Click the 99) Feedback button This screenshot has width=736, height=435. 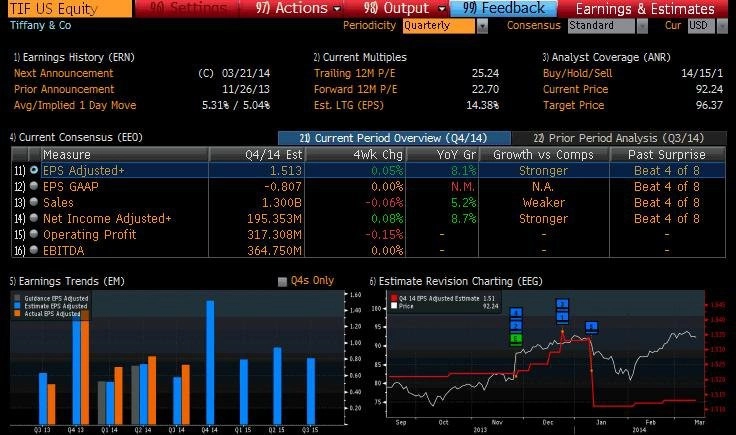click(504, 8)
